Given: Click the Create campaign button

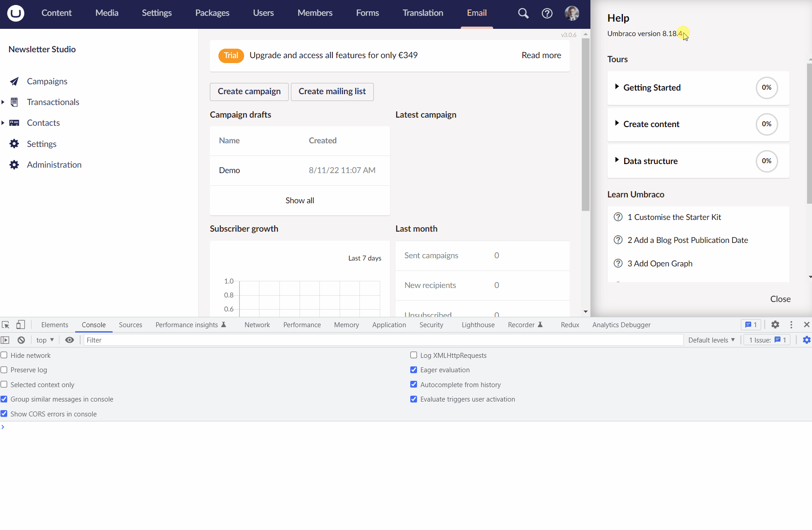Looking at the screenshot, I should [x=249, y=92].
